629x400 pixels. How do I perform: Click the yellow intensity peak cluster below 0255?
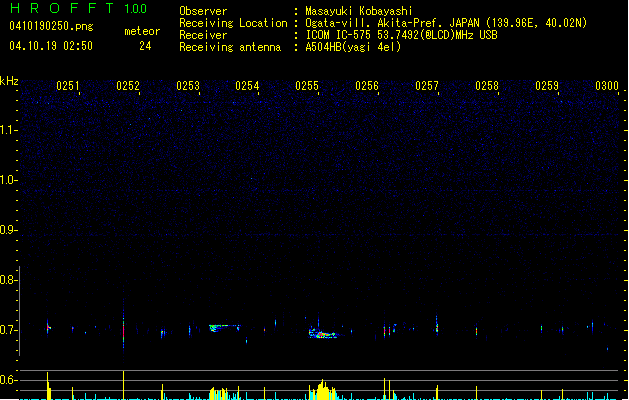point(323,390)
